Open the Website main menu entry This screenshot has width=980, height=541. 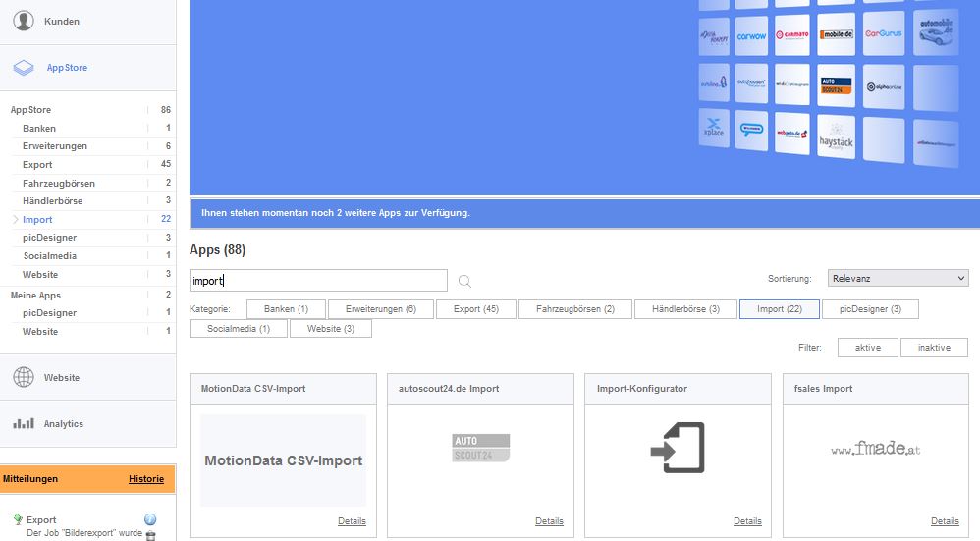[88, 377]
